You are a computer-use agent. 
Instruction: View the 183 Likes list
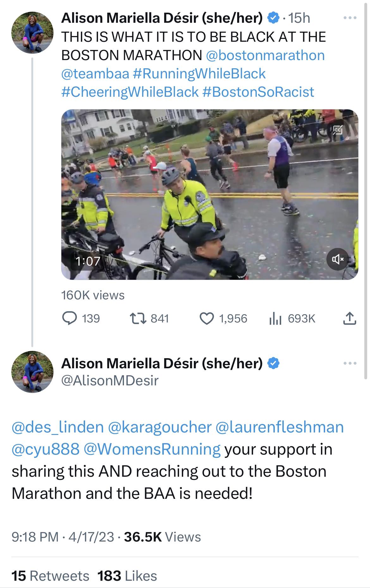(127, 576)
